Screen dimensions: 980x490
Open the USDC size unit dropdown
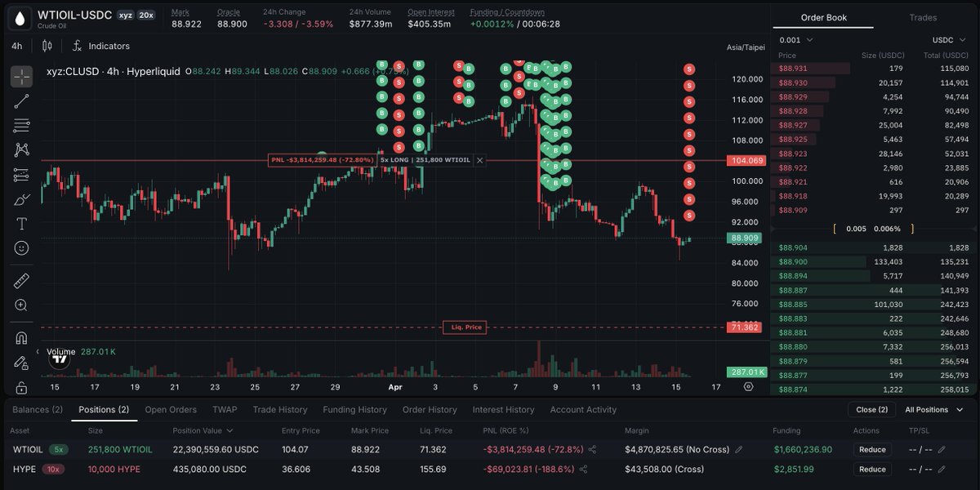tap(948, 40)
